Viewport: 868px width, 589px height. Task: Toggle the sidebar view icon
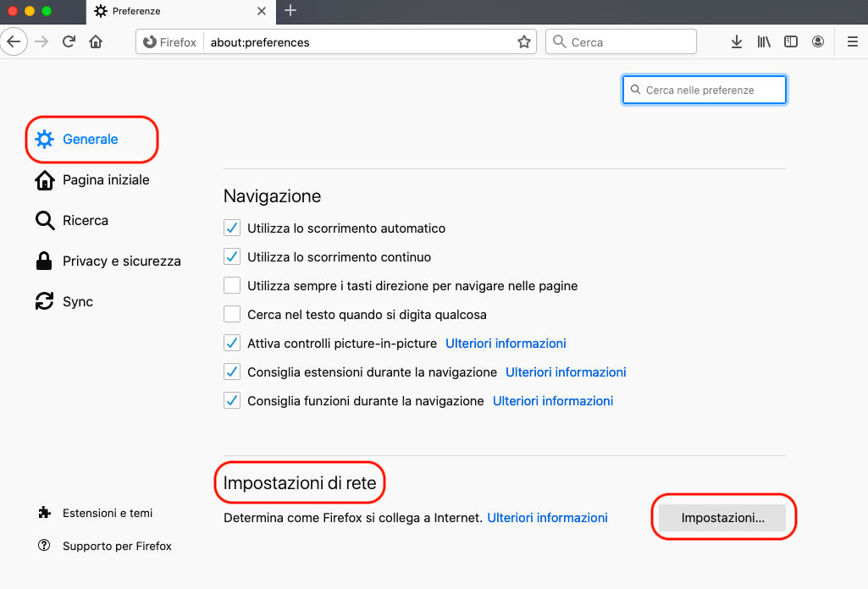coord(791,41)
